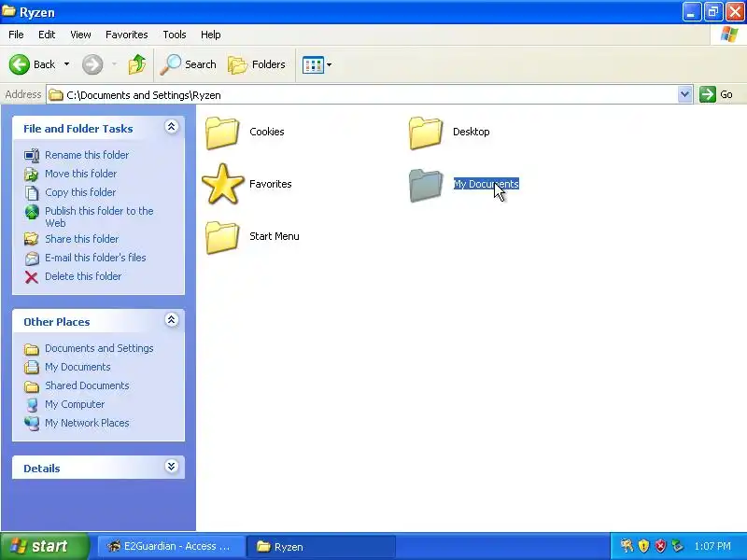Click E-mail this folder's files link
Viewport: 747px width, 560px height.
[x=95, y=258]
